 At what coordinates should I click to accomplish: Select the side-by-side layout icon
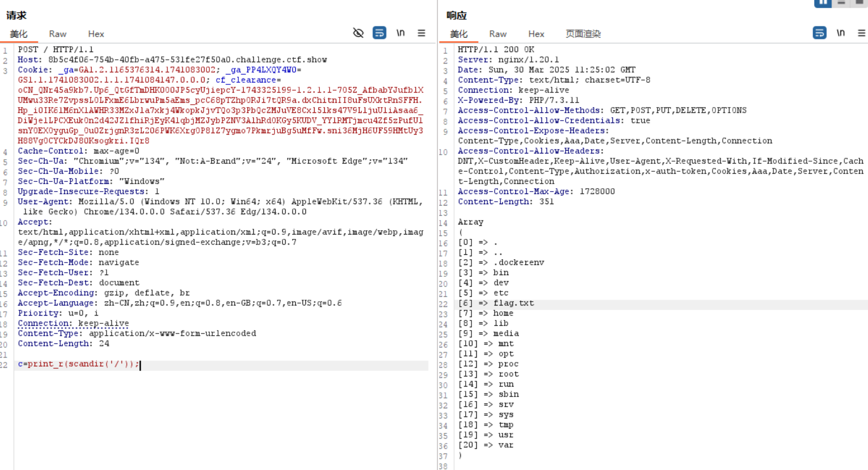point(823,3)
